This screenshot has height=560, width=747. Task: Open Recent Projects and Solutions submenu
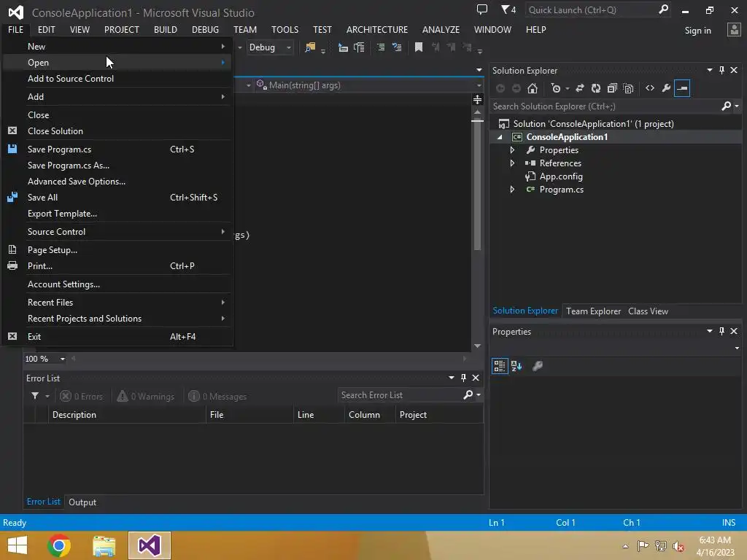(x=117, y=319)
